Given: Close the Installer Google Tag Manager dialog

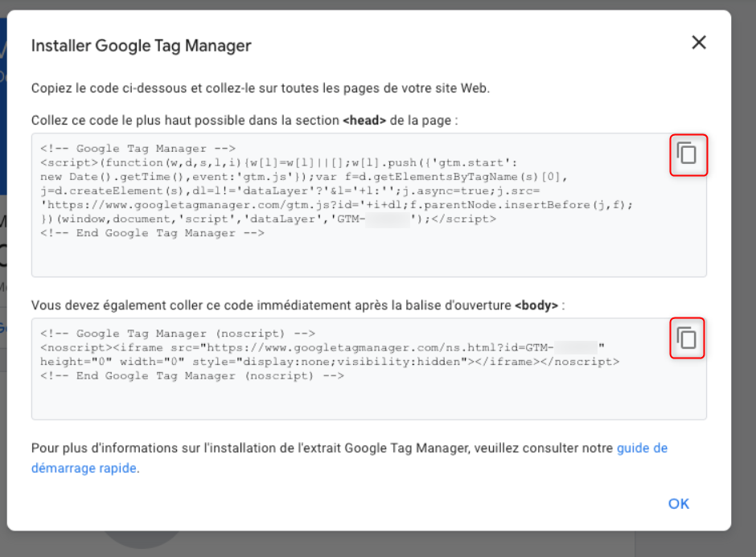Looking at the screenshot, I should [698, 43].
